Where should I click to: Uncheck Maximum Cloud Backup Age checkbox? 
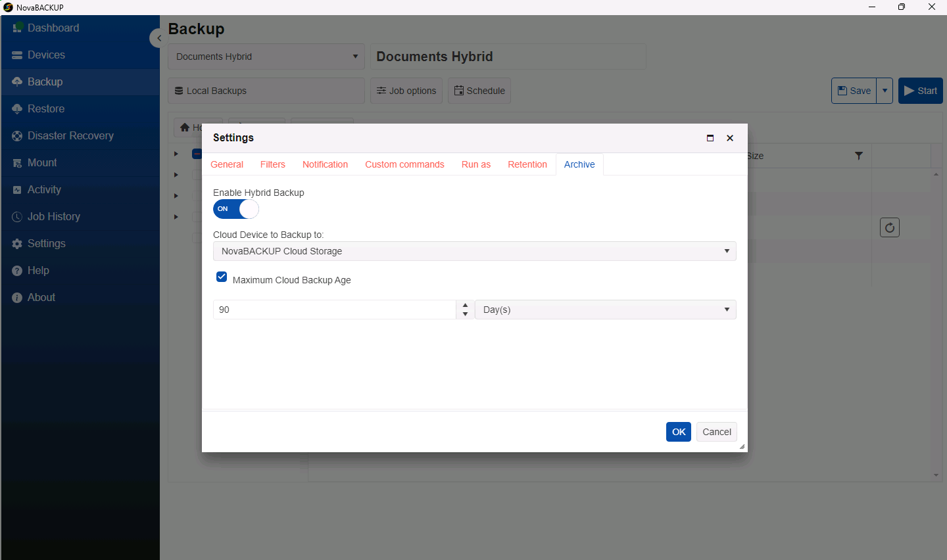(222, 277)
